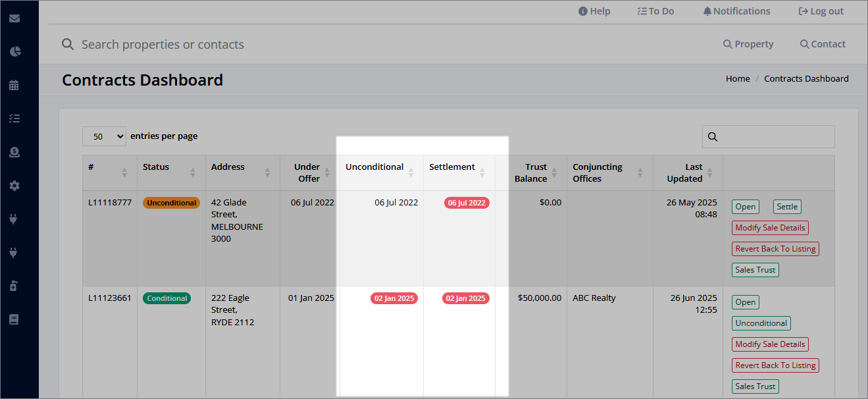The width and height of the screenshot is (868, 399).
Task: Go to Home breadcrumb link
Action: 738,78
